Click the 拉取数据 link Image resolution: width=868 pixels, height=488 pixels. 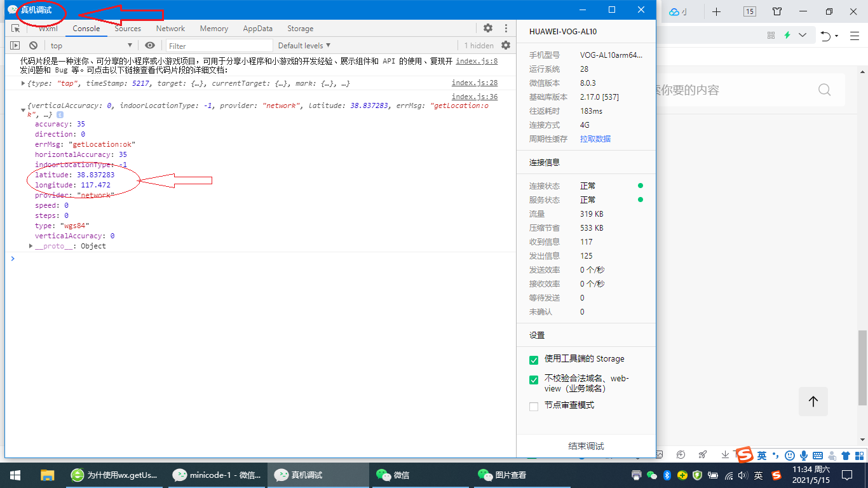coord(595,139)
